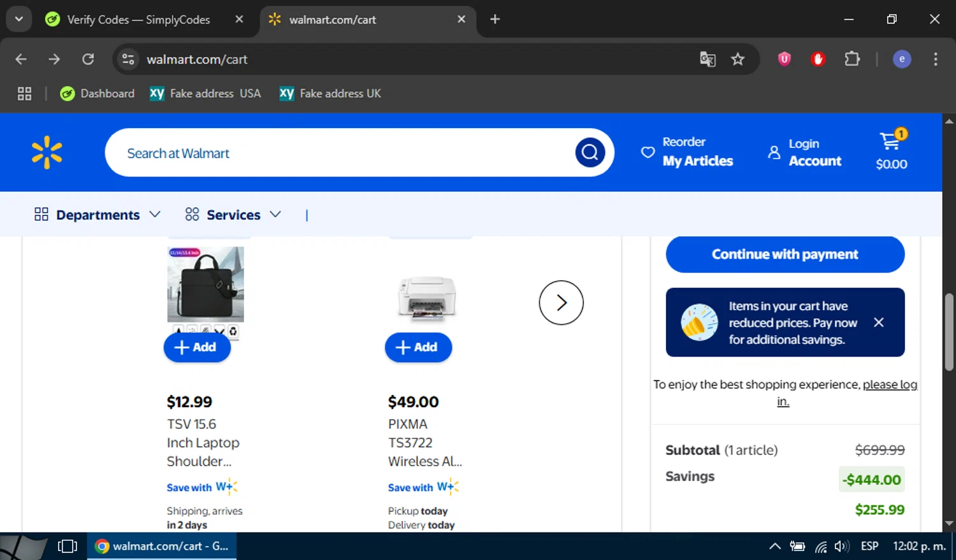Open the Dashboard bookmark
Screen dimensions: 956x560
tap(97, 94)
